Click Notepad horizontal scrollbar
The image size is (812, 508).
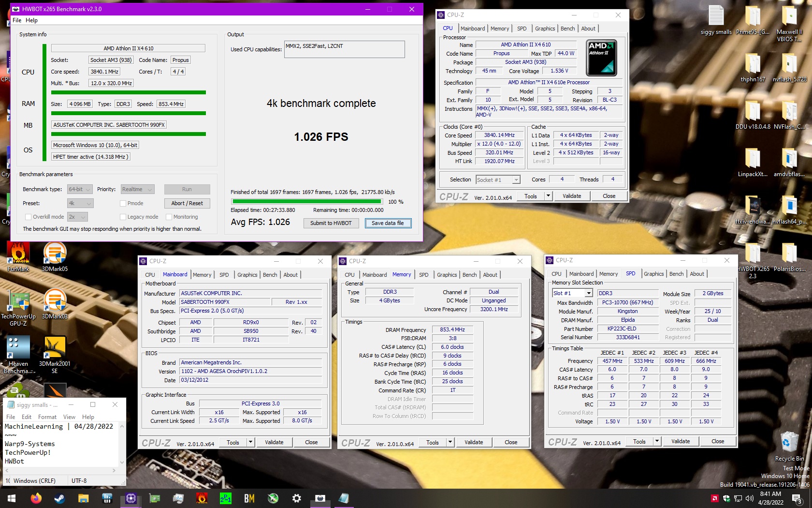click(x=61, y=470)
